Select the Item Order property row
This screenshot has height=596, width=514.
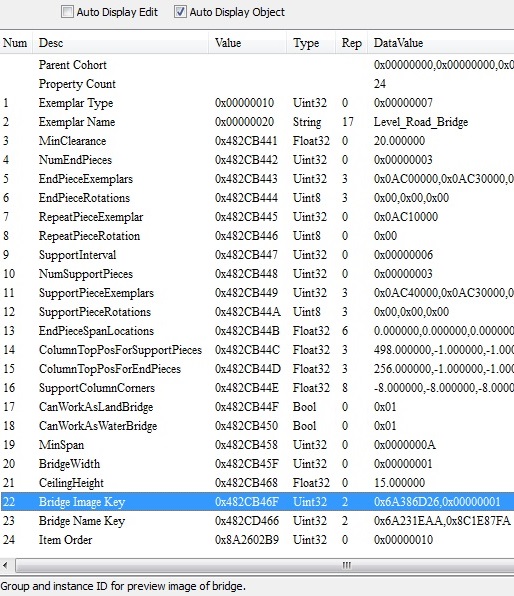(257, 540)
